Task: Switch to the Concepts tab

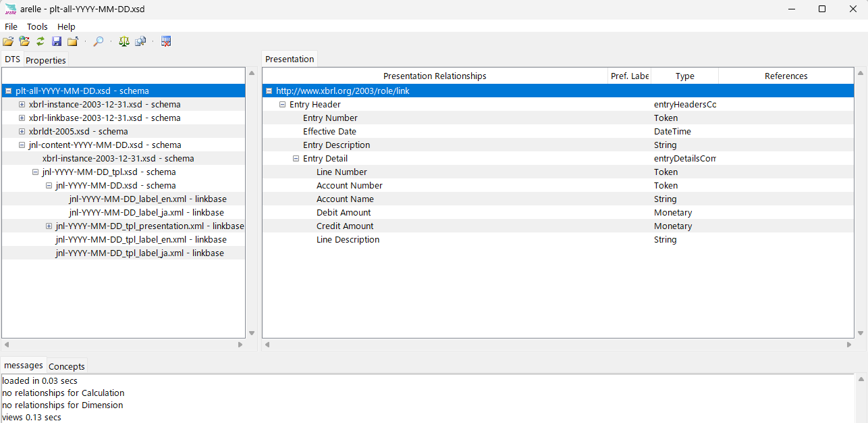Action: pyautogui.click(x=67, y=366)
